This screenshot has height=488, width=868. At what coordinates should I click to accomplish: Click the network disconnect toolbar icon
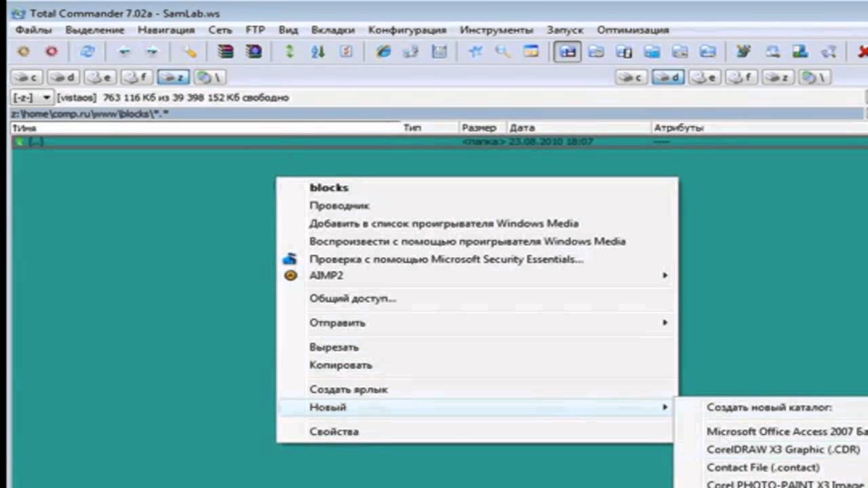[x=828, y=52]
